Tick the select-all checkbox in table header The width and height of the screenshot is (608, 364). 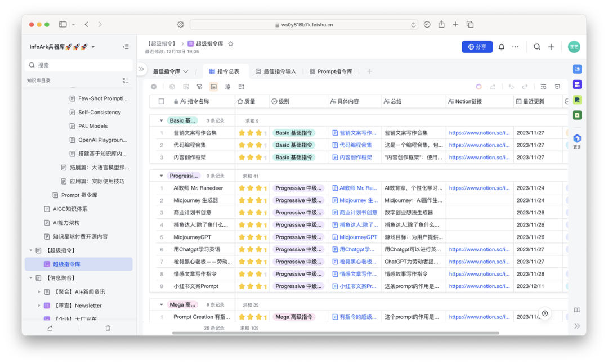162,102
